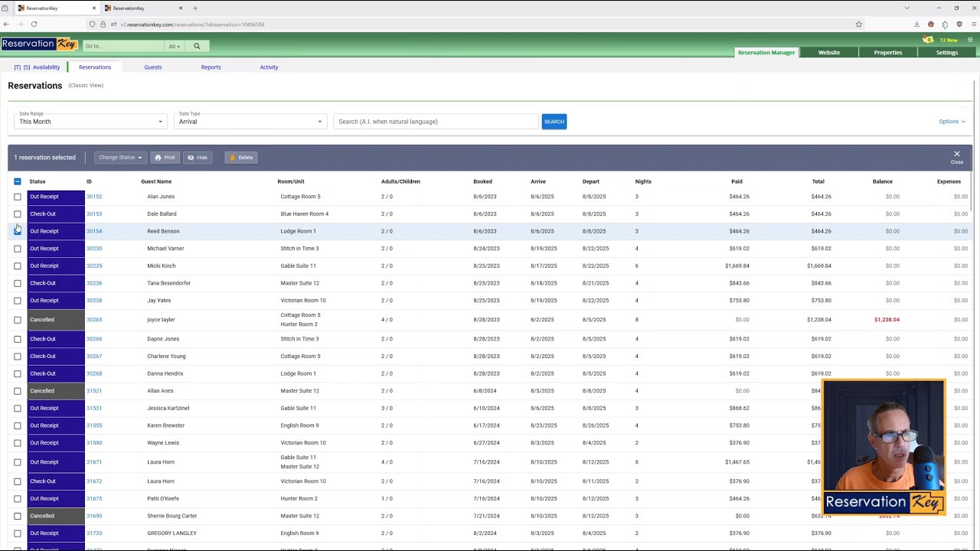Screen dimensions: 980x551
Task: Click the site security lock icon
Action: pyautogui.click(x=103, y=24)
